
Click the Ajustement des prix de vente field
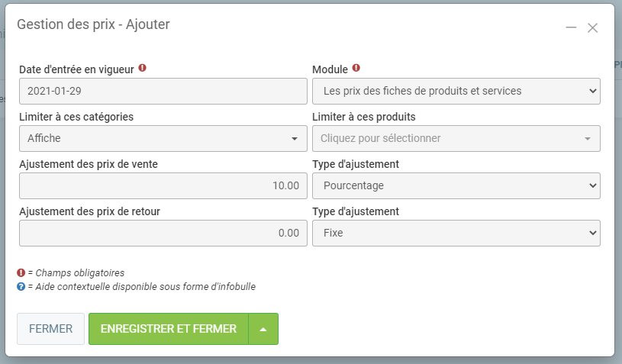(163, 185)
